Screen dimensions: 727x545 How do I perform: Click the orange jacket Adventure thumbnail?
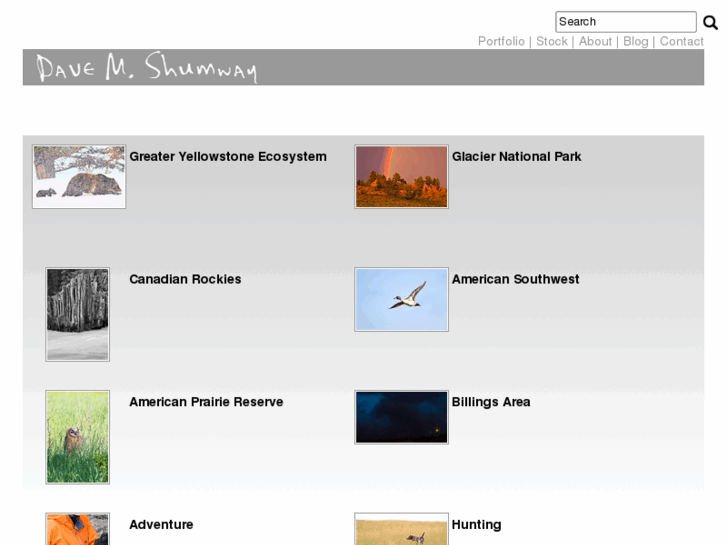(77, 529)
